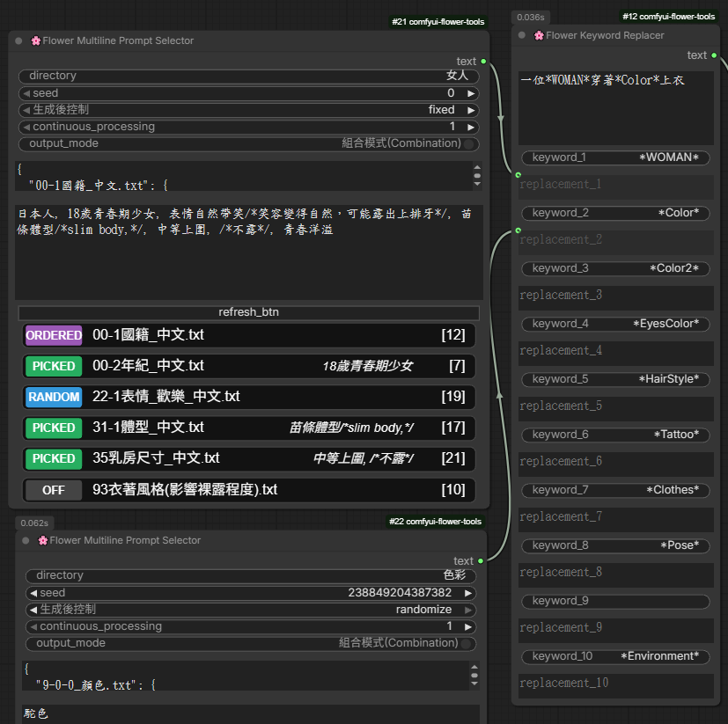
Task: Click the replacement_3 text box
Action: (615, 297)
